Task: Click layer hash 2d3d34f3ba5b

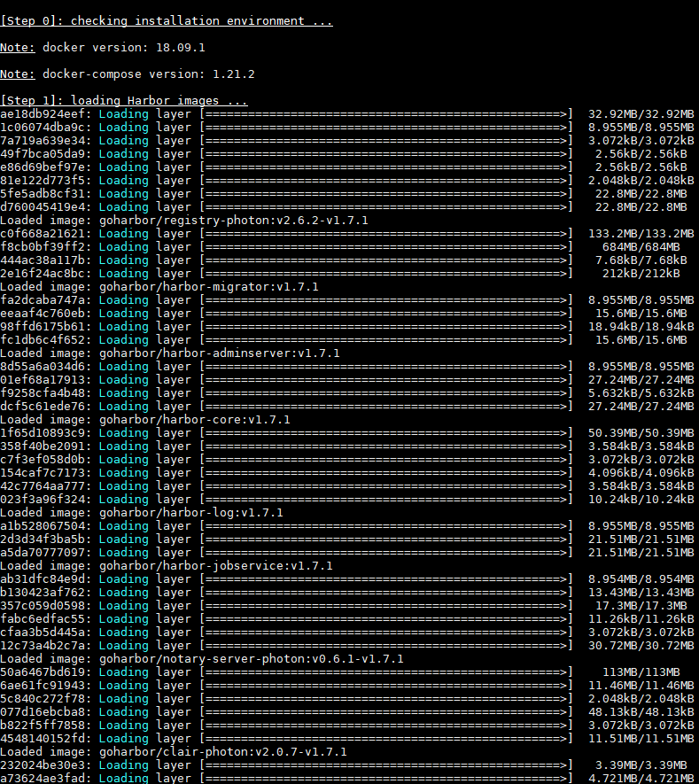Action: click(43, 539)
